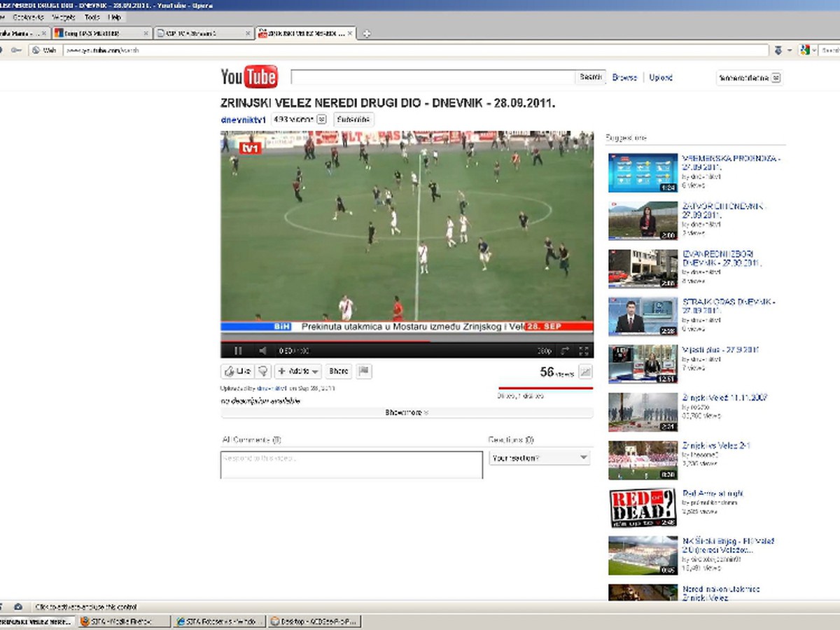Expand the Show more description bar

[407, 413]
